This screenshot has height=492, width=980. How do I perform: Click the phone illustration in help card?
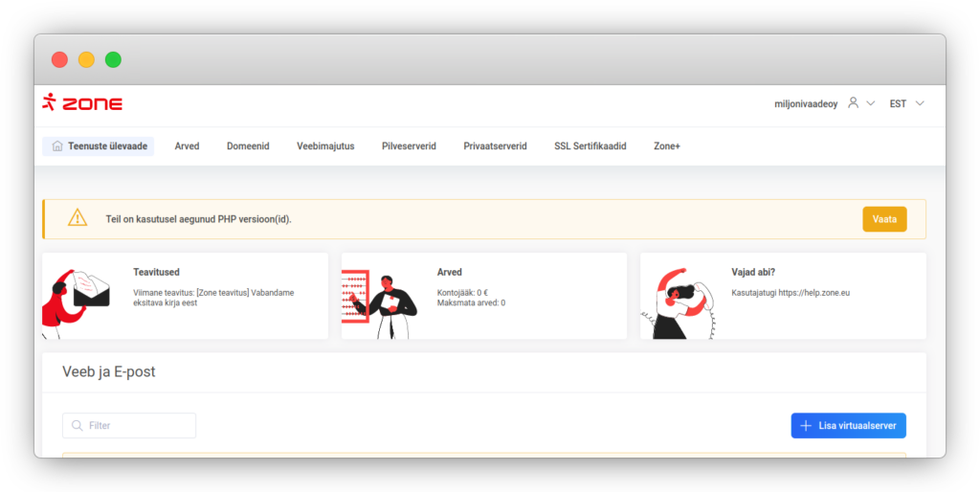click(x=679, y=303)
